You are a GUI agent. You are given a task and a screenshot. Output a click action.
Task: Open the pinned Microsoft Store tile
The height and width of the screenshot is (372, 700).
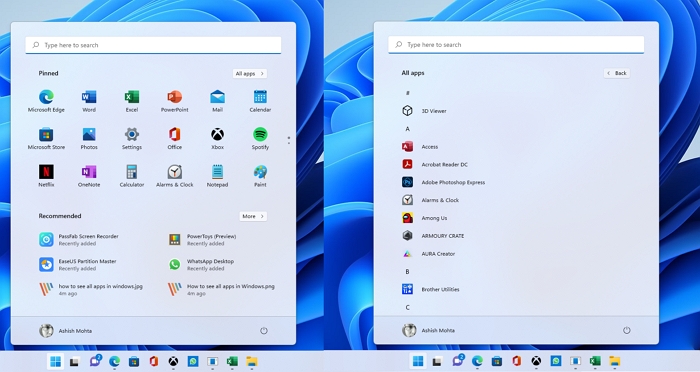(46, 138)
